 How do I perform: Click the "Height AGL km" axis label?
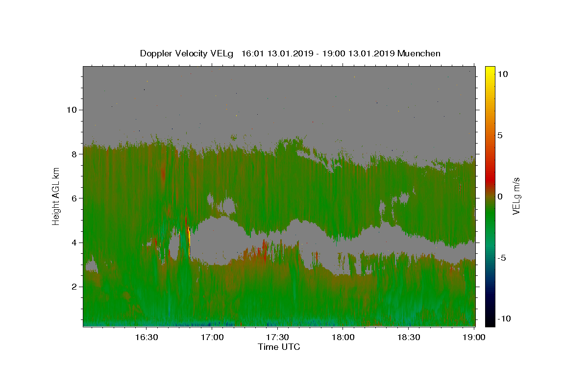pos(56,196)
